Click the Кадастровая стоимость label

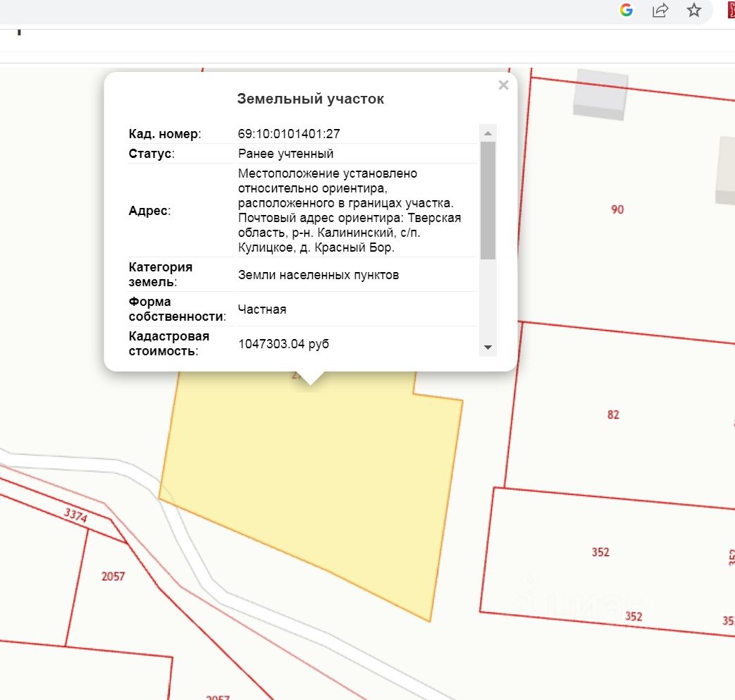(x=168, y=344)
